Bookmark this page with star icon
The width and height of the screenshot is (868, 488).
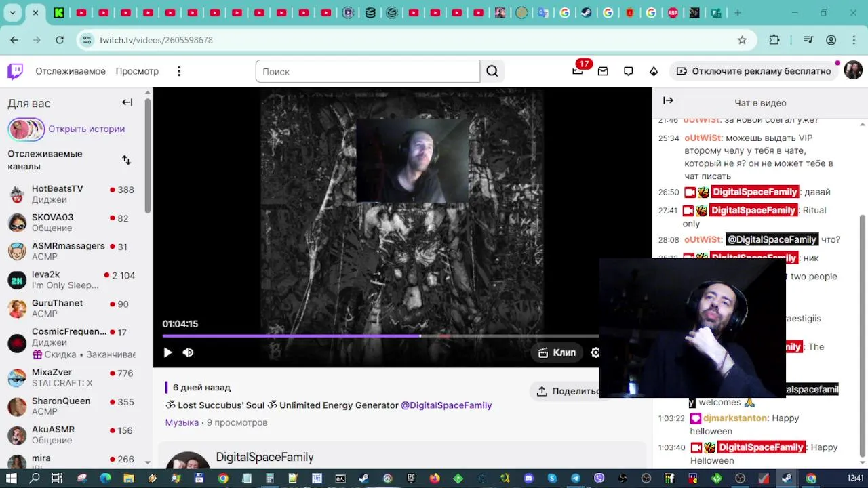[x=742, y=40]
